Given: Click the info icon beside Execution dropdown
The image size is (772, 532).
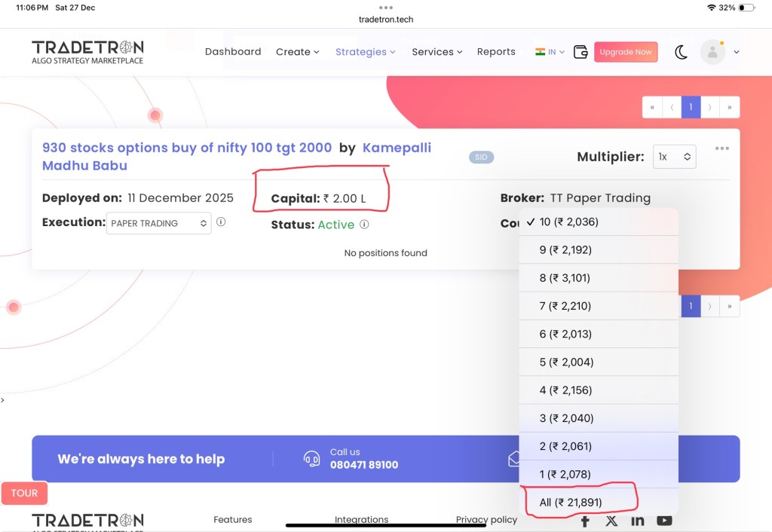Looking at the screenshot, I should tap(221, 222).
